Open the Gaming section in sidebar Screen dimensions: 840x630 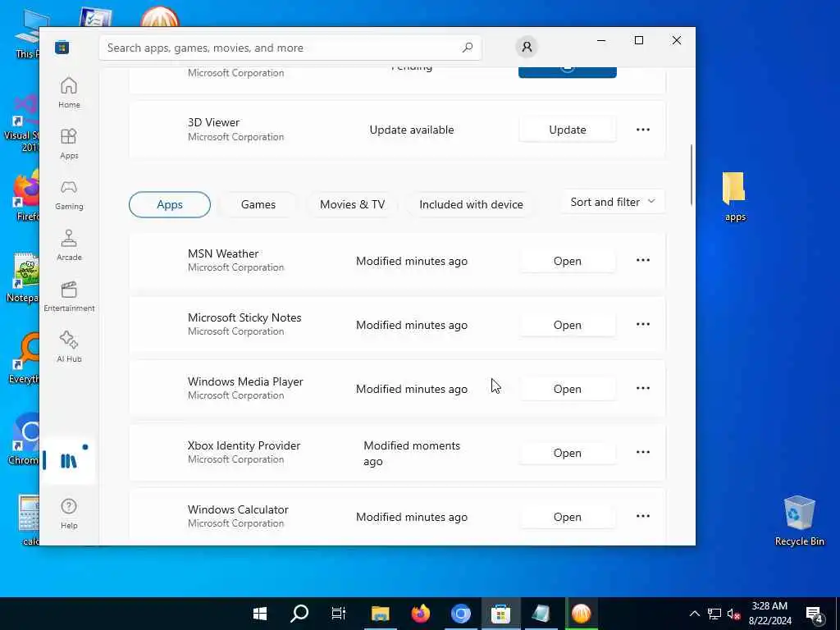tap(69, 194)
